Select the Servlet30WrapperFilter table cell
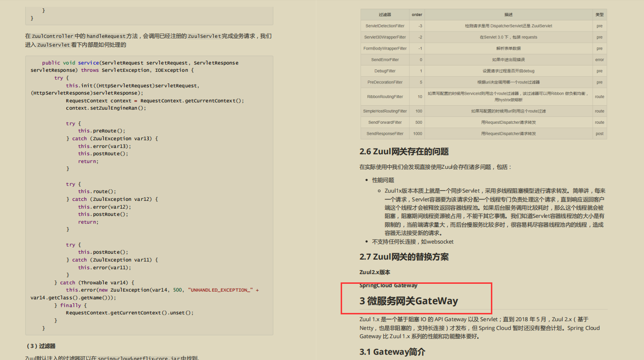 click(385, 37)
